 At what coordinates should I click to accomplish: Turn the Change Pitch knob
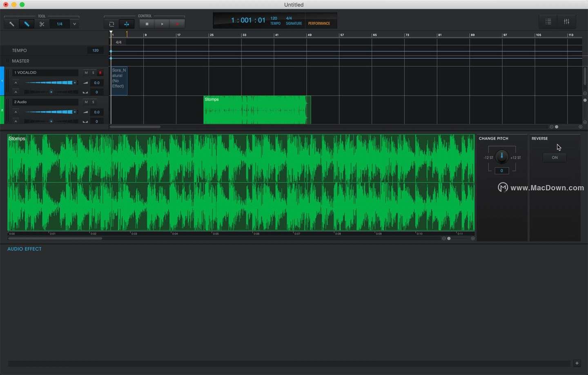(502, 156)
